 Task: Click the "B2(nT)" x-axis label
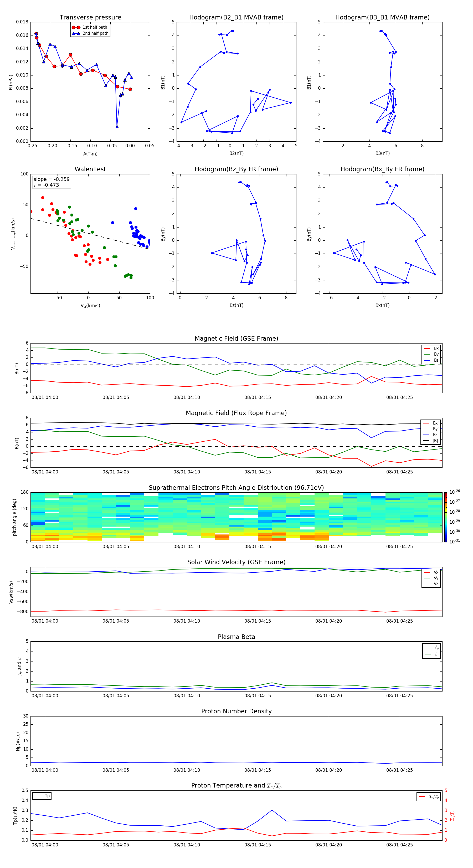[x=236, y=153]
